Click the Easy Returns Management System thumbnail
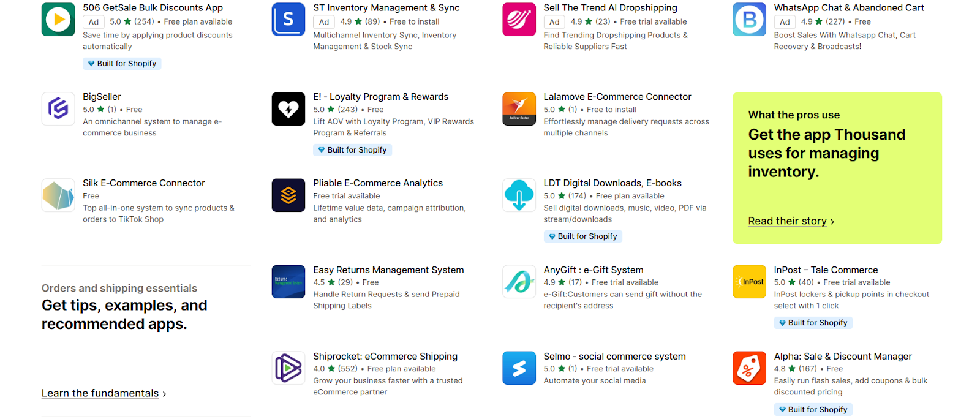The width and height of the screenshot is (980, 419). tap(288, 282)
